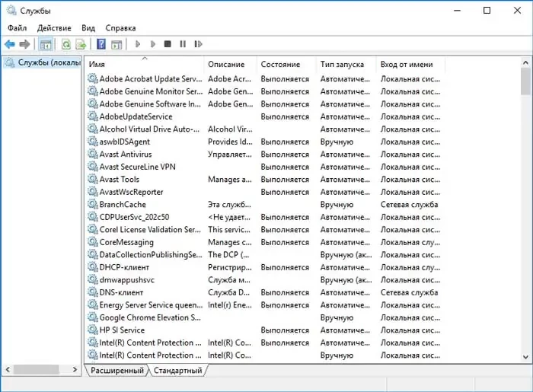Switch to the Расширенный tab
Viewport: 533px width, 392px height.
pos(116,371)
